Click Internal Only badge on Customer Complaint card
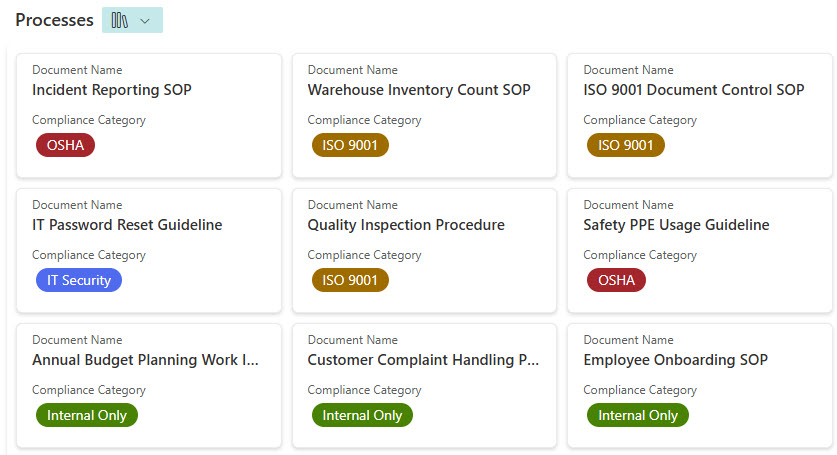 pos(362,415)
